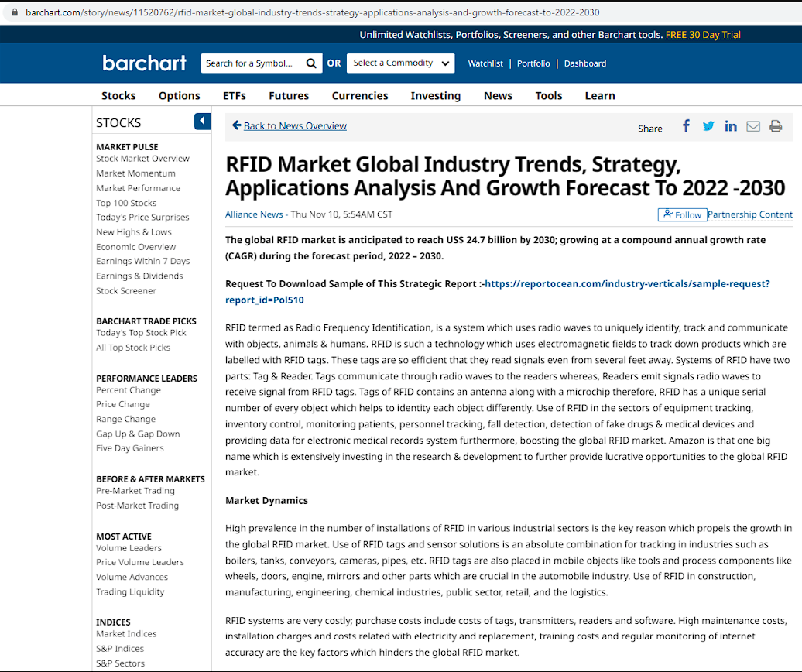Open Top 100 Stocks sidebar link
The width and height of the screenshot is (802, 672).
pyautogui.click(x=126, y=203)
